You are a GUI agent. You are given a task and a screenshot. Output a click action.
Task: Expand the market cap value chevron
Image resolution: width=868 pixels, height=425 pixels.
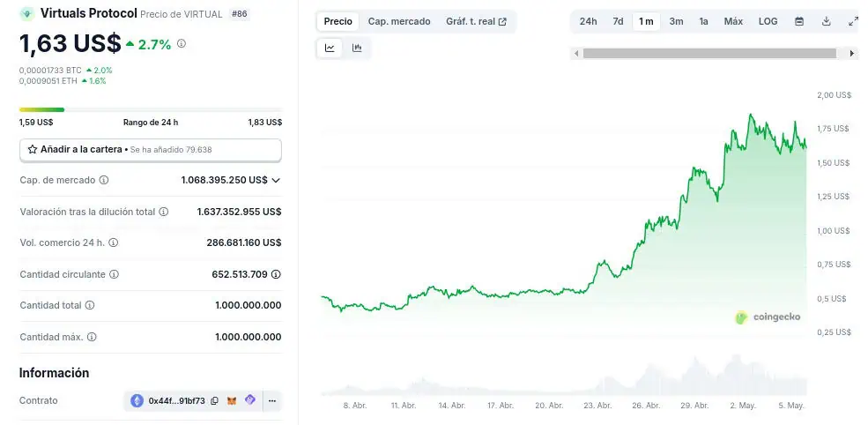pyautogui.click(x=276, y=180)
